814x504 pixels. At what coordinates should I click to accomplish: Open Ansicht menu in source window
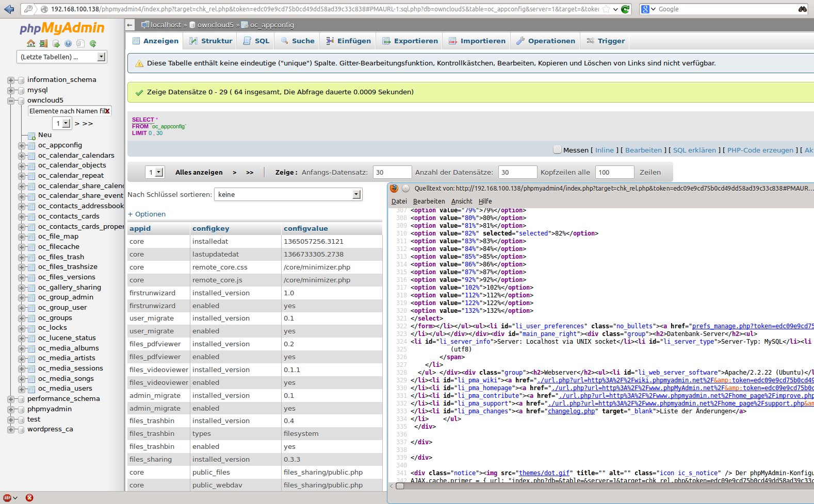pos(462,201)
